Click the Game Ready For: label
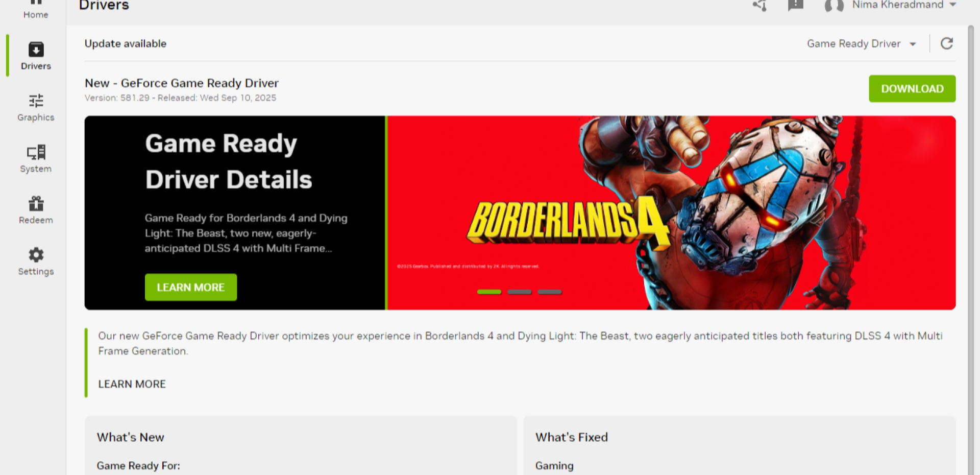The width and height of the screenshot is (980, 475). 138,466
